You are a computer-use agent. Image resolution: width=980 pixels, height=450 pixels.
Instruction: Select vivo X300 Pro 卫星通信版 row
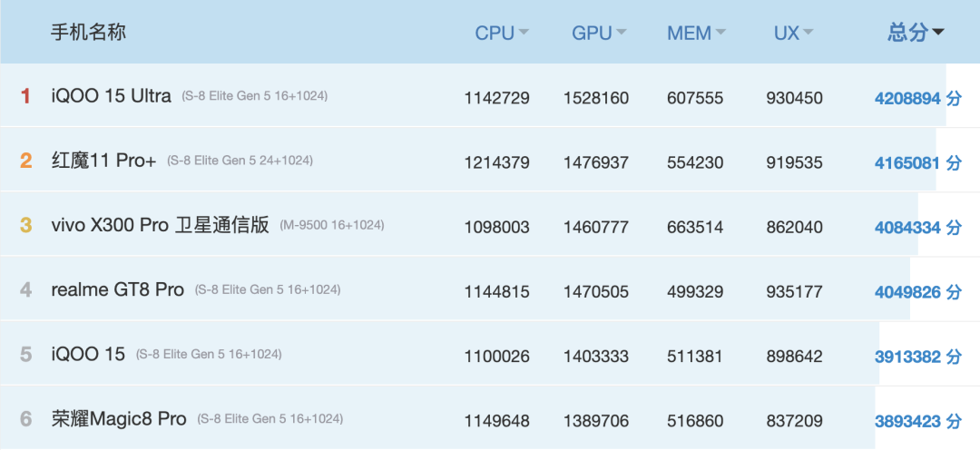point(161,225)
